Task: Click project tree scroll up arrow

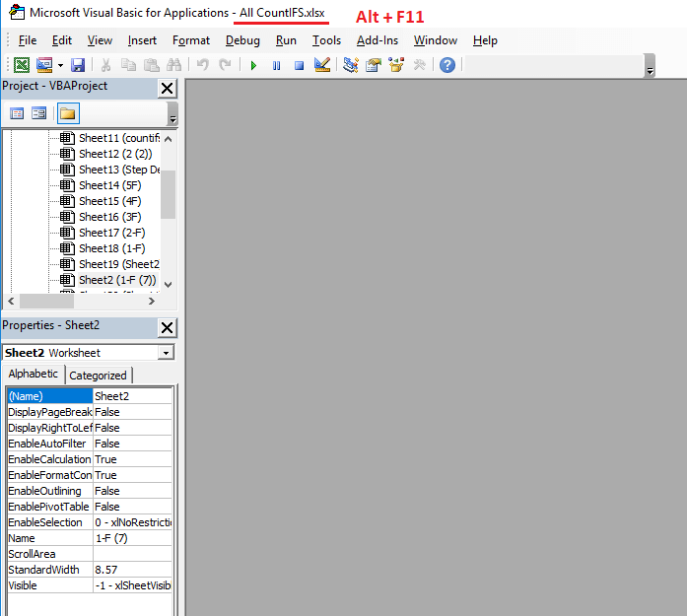Action: (168, 139)
